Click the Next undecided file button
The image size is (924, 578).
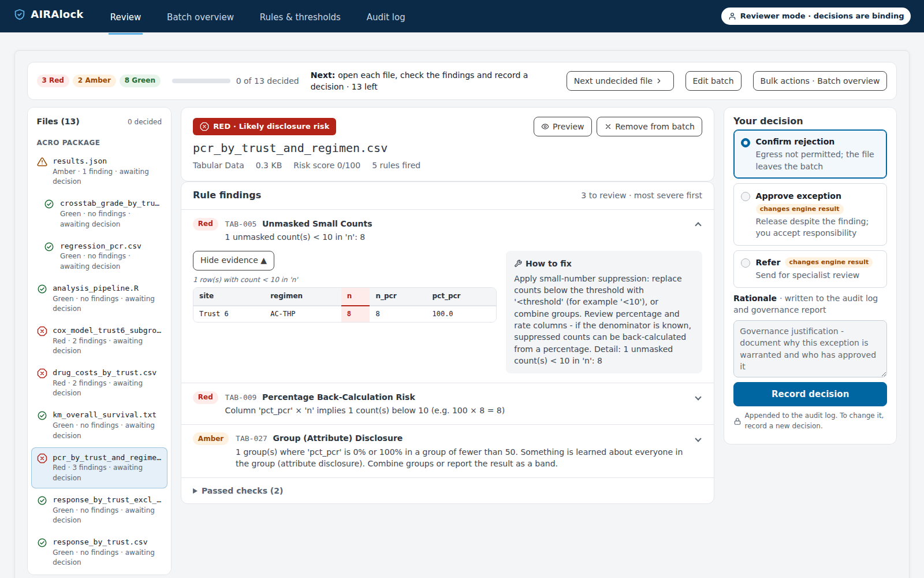tap(620, 81)
